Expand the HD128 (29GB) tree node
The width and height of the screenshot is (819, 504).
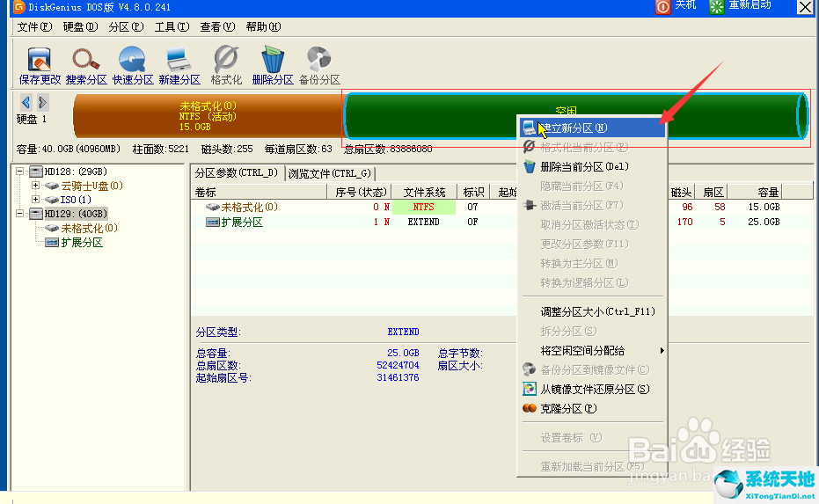tap(21, 171)
